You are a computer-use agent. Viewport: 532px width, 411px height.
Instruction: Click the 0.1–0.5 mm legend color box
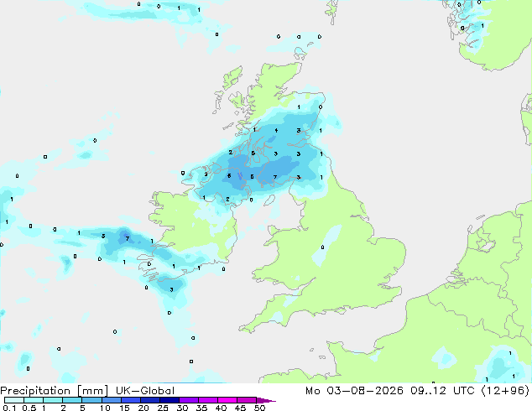tap(14, 400)
